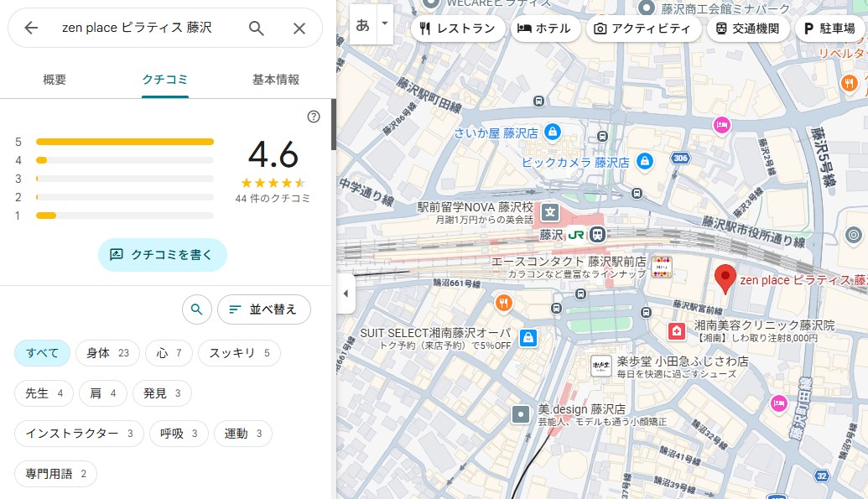The height and width of the screenshot is (499, 868).
Task: Switch to the 基本情報 tab
Action: [x=276, y=80]
